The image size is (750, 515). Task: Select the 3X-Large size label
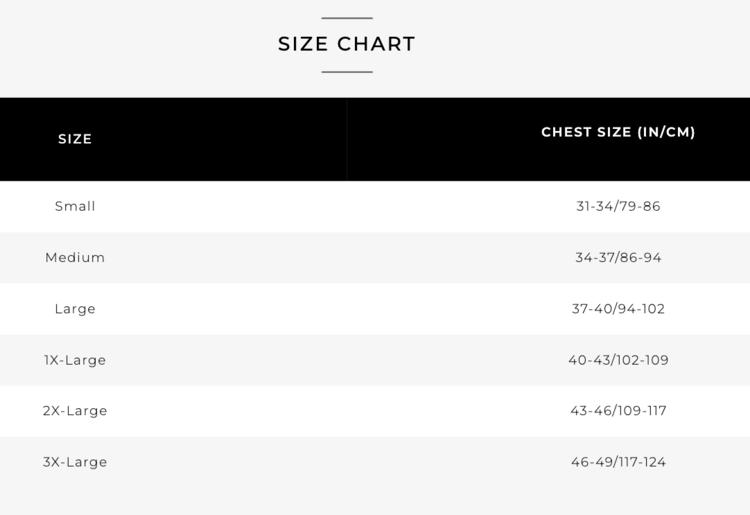click(x=75, y=462)
